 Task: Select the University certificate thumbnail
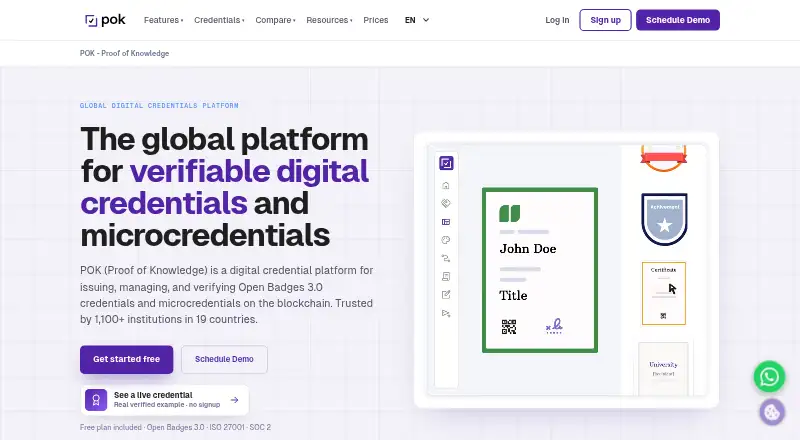click(663, 369)
